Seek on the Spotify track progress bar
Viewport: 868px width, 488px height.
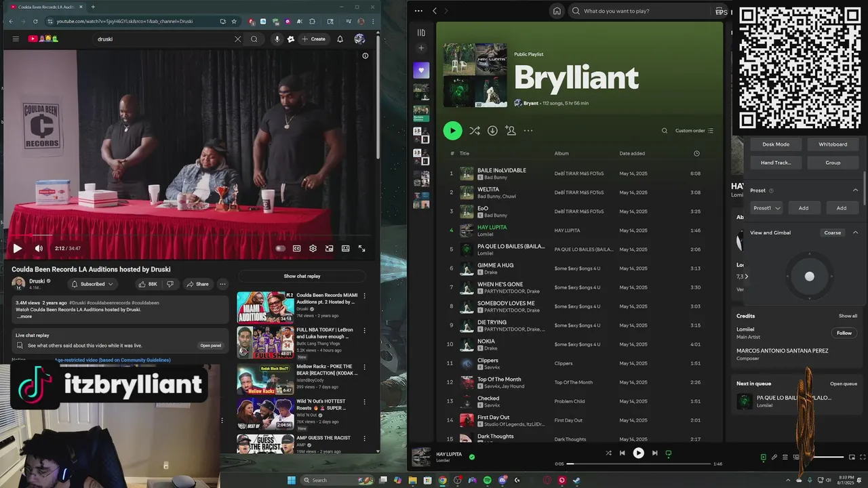click(638, 464)
